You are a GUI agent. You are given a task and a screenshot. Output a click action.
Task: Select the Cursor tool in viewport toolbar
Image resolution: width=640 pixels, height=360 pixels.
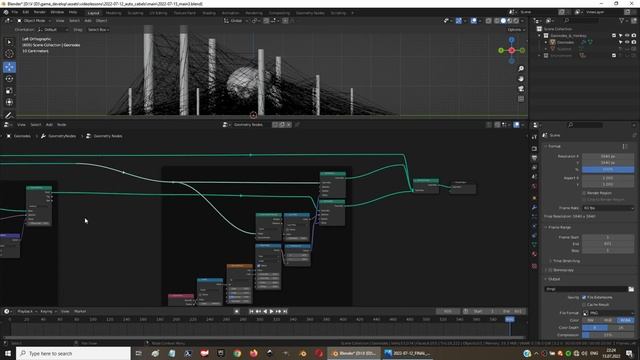pyautogui.click(x=9, y=53)
